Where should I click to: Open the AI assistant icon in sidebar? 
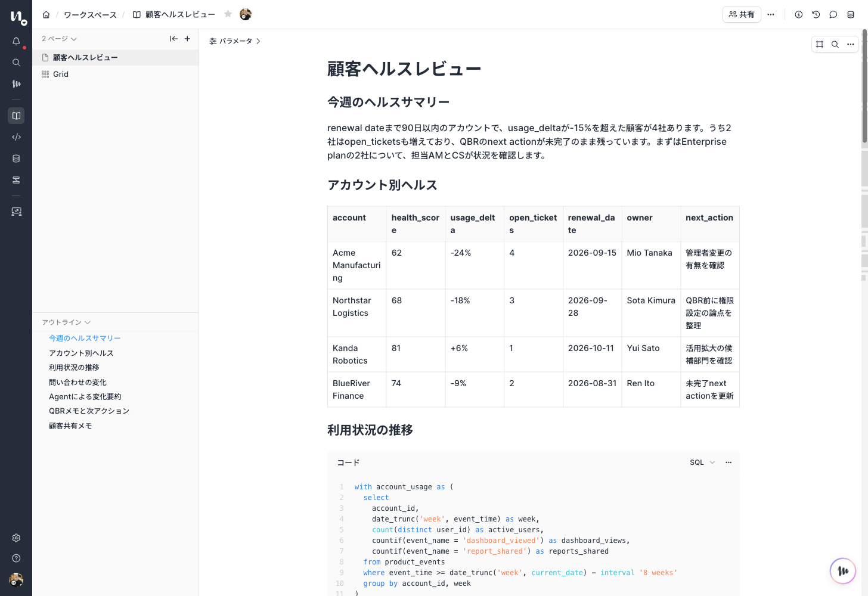point(16,84)
